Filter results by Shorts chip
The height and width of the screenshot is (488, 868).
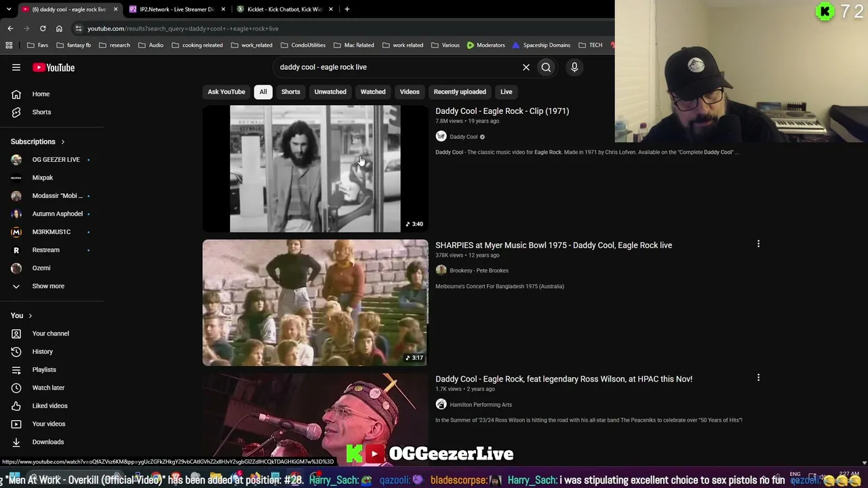click(x=291, y=91)
